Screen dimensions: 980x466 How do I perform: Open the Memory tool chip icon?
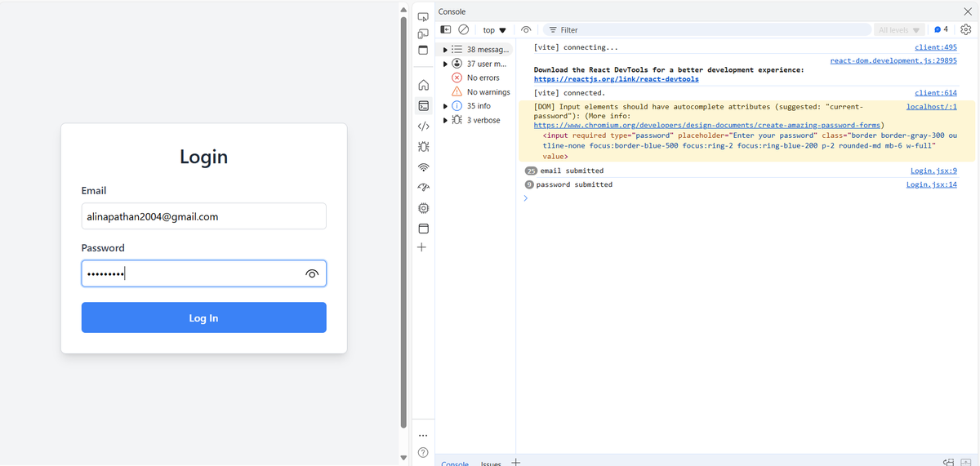pyautogui.click(x=423, y=208)
